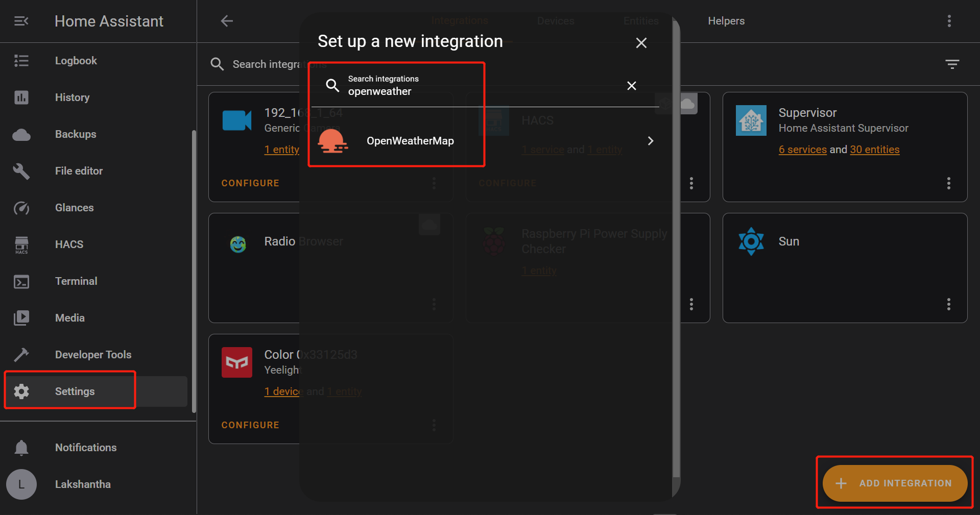This screenshot has height=515, width=980.
Task: Open Raspberry Pi card three-dot menu
Action: pyautogui.click(x=691, y=304)
